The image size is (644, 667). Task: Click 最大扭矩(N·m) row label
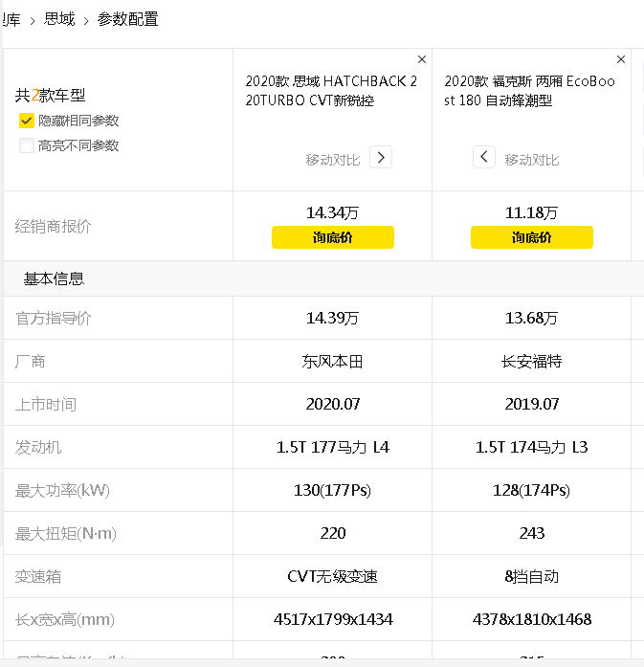coord(66,533)
